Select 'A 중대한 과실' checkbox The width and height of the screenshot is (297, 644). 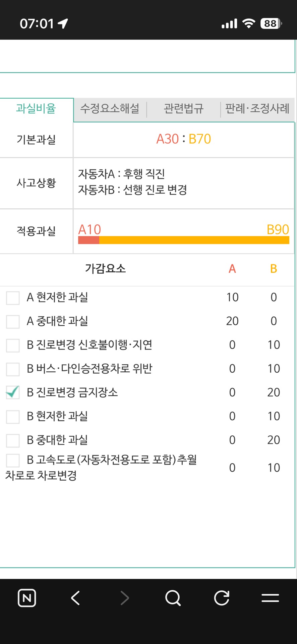coord(13,322)
